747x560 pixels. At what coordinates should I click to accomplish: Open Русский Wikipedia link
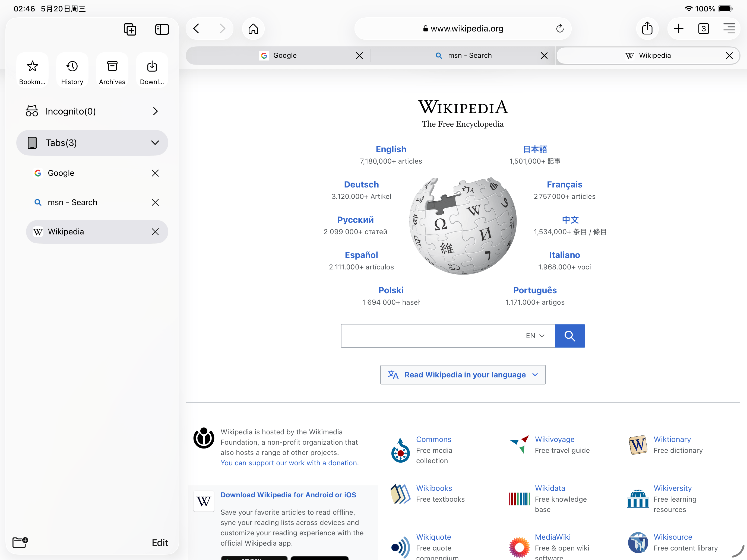(x=356, y=220)
